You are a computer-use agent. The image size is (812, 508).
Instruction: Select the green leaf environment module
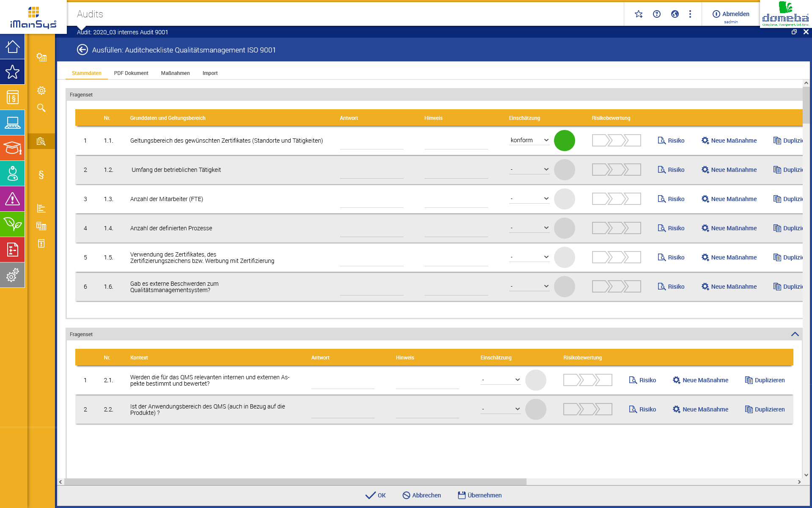[12, 224]
